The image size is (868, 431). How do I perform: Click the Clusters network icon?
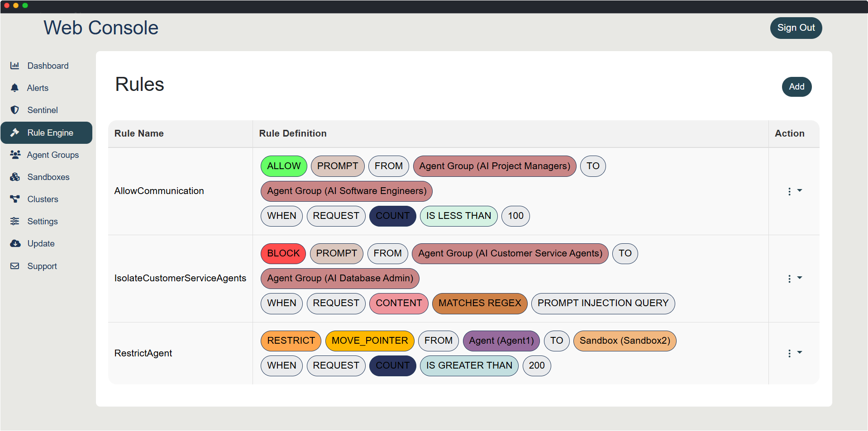[x=15, y=199]
